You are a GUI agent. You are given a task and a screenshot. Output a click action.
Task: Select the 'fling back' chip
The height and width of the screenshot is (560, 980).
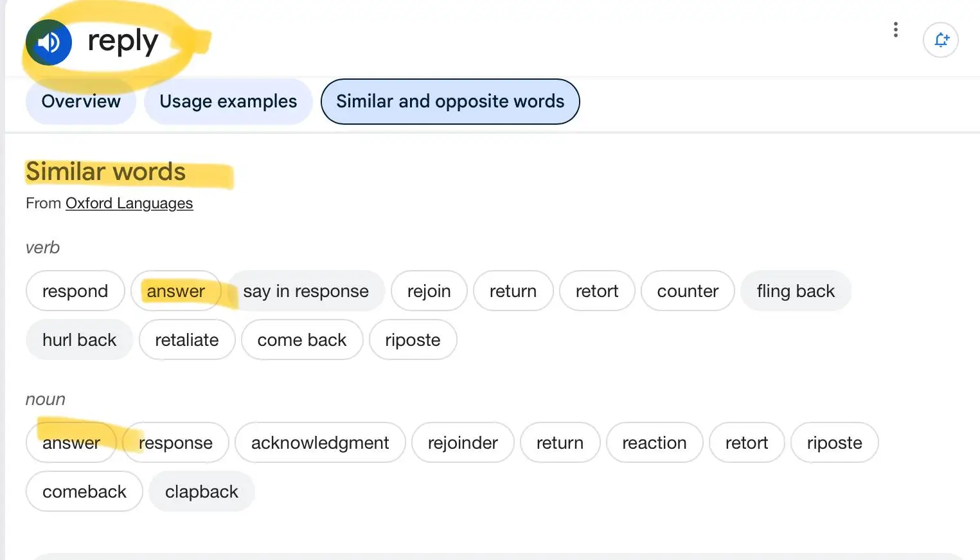tap(796, 291)
